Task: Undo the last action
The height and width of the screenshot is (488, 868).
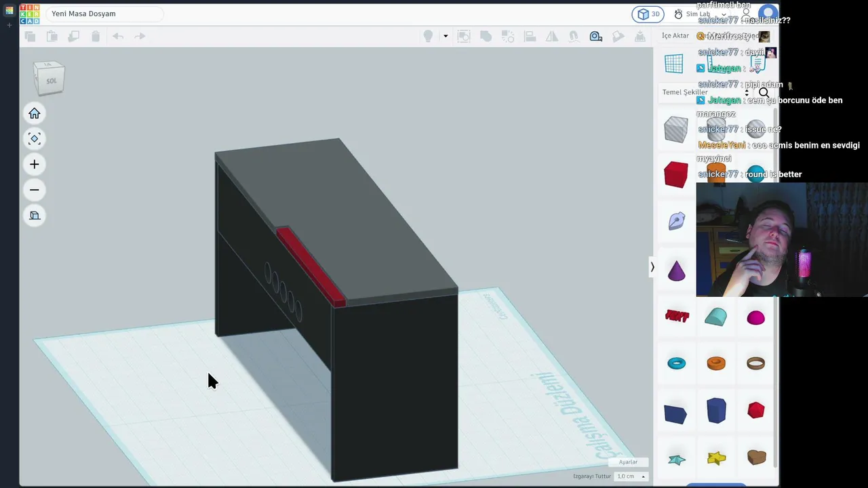Action: click(118, 37)
